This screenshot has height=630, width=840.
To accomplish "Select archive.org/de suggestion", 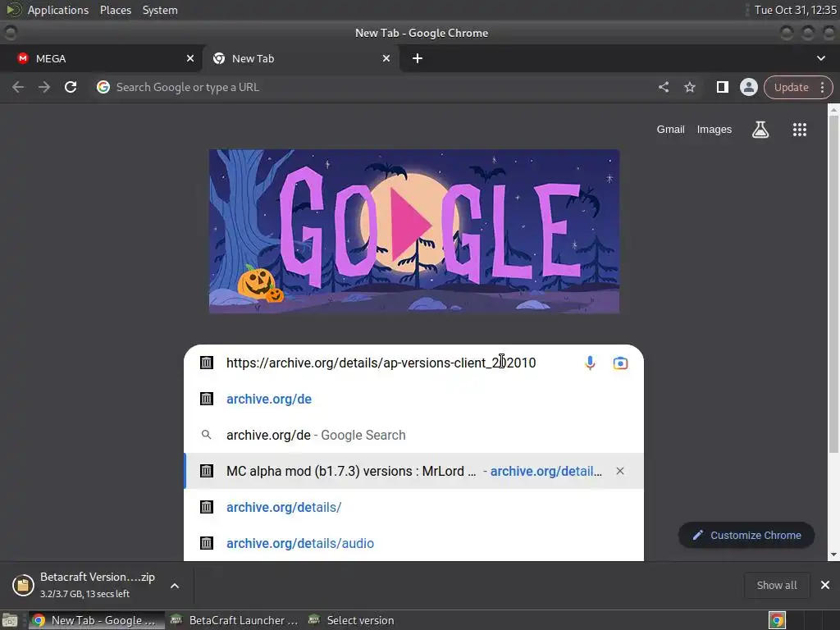I will pos(413,399).
